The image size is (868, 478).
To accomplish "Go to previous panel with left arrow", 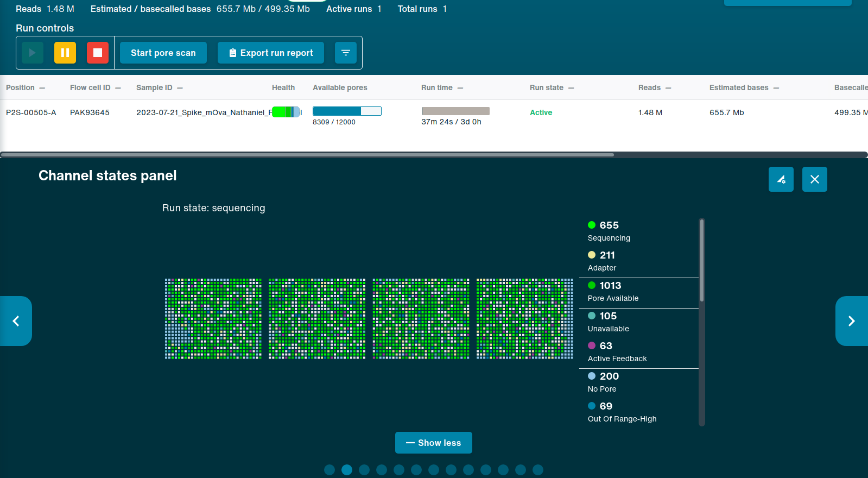I will [x=16, y=321].
